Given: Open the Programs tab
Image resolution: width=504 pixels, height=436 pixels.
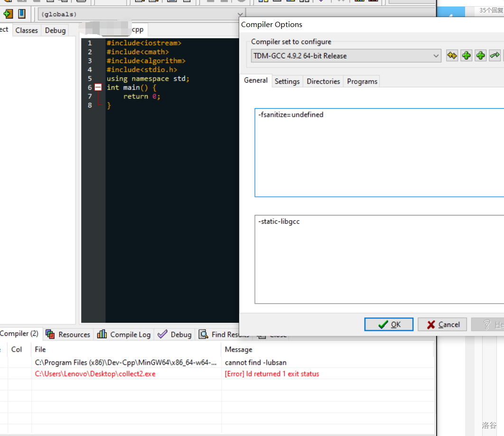Looking at the screenshot, I should point(362,81).
